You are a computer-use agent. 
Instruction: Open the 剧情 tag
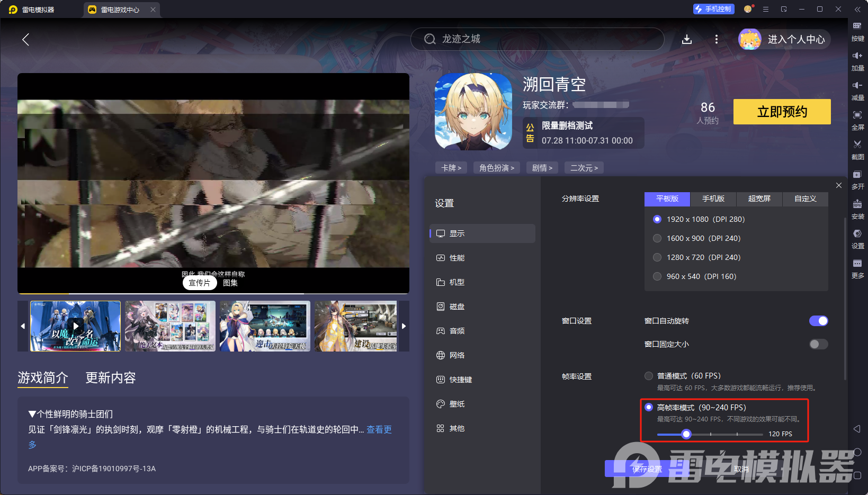[542, 168]
